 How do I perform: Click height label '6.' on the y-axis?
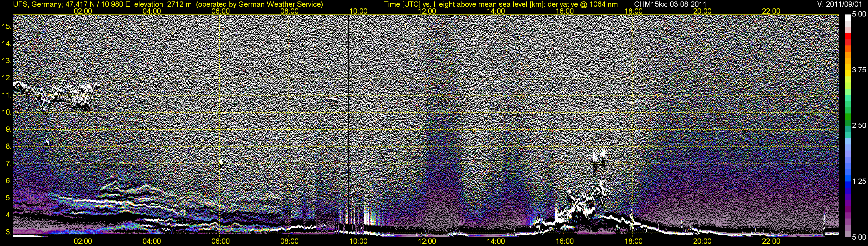click(8, 181)
